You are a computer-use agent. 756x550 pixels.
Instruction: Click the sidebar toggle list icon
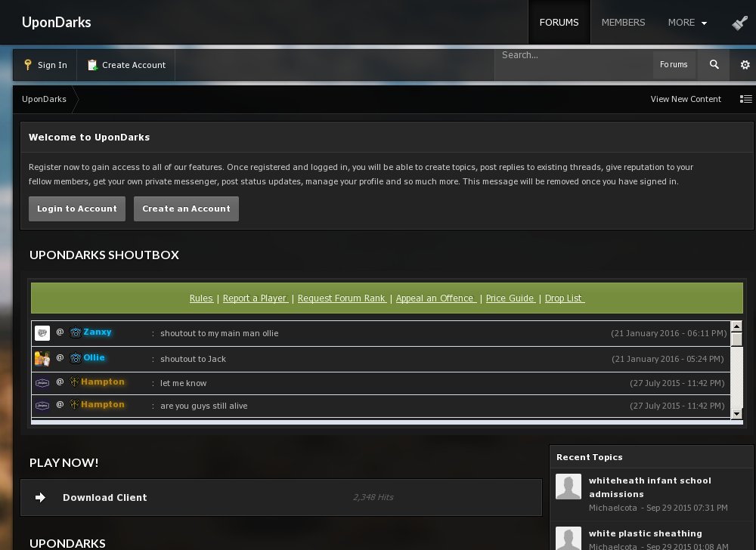click(745, 99)
